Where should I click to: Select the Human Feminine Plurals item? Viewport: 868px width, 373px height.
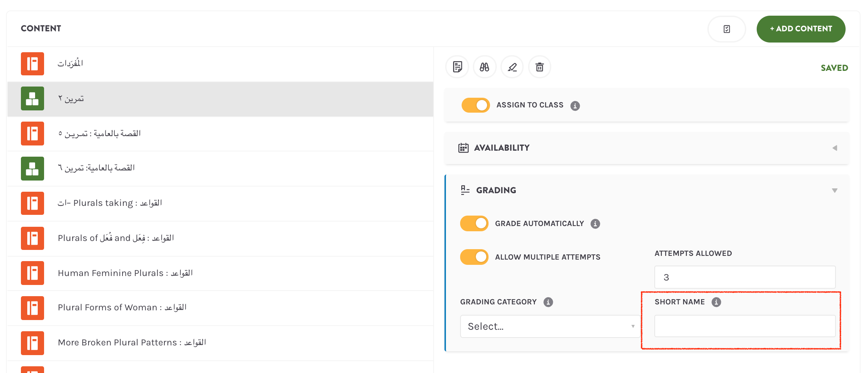tap(125, 273)
